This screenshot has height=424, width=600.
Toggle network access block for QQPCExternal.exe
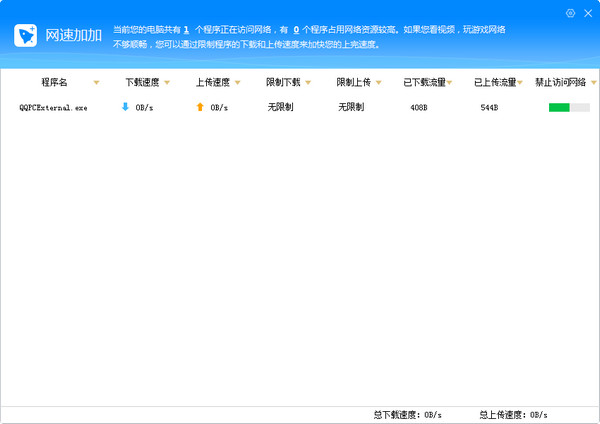tap(568, 107)
